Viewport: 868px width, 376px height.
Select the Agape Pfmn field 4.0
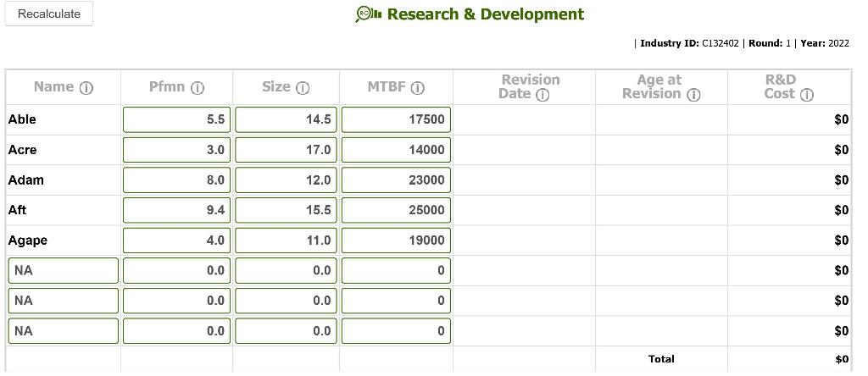176,240
